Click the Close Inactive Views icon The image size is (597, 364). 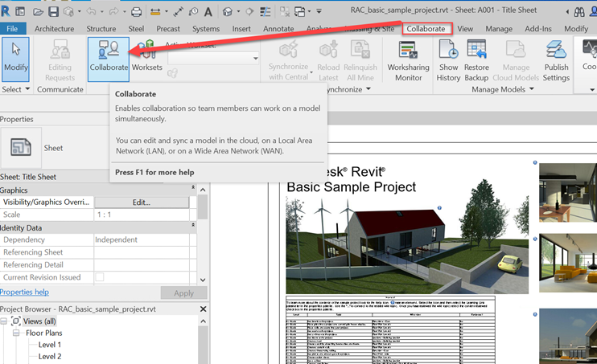pyautogui.click(x=285, y=12)
